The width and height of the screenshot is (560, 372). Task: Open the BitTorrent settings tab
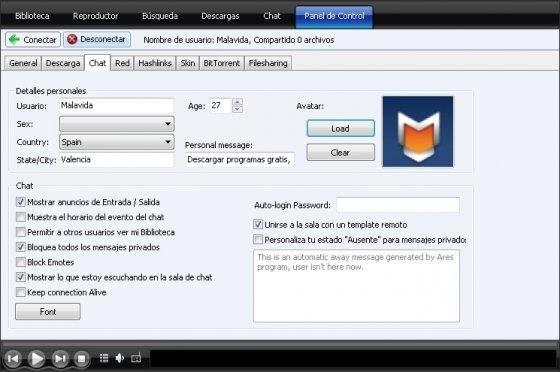point(222,63)
